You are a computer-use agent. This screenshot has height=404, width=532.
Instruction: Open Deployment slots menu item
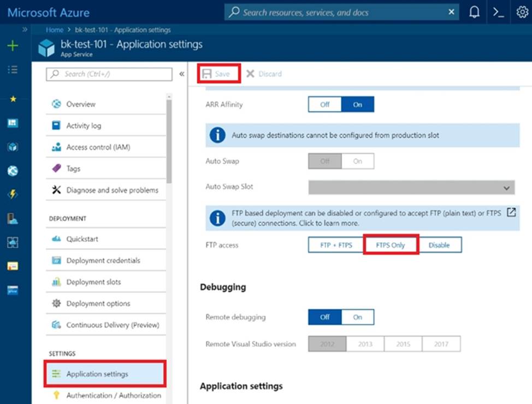(106, 282)
